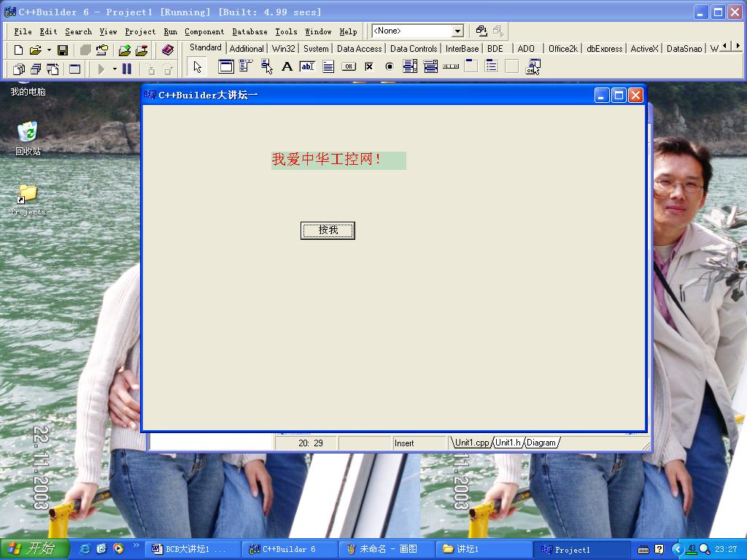Switch to the Win32 palette tab

coord(284,49)
